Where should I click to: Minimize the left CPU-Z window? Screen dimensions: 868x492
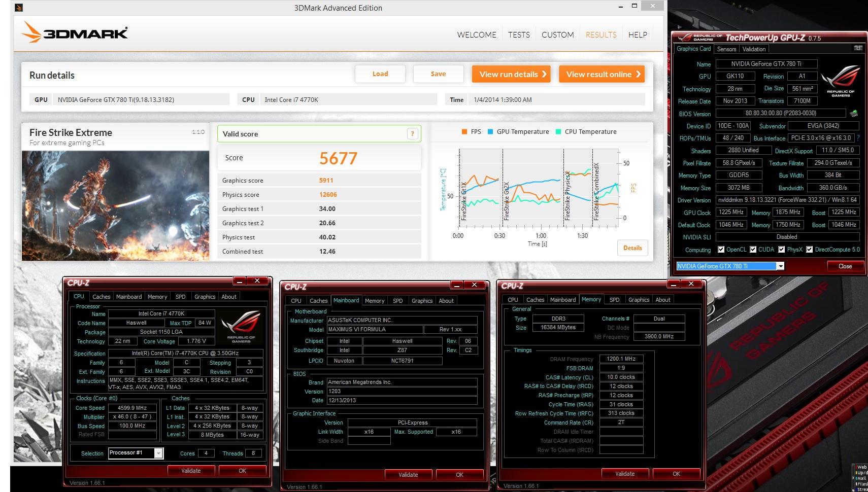tap(240, 280)
